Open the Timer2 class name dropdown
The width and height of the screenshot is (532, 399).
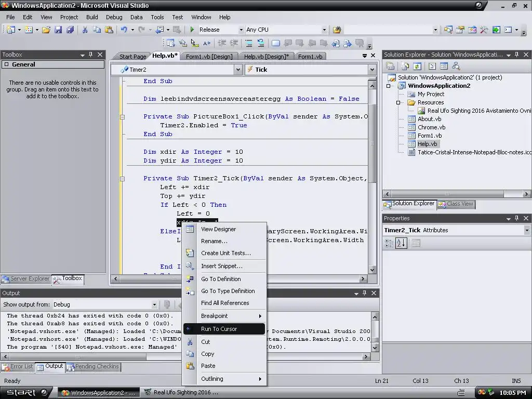pyautogui.click(x=238, y=70)
